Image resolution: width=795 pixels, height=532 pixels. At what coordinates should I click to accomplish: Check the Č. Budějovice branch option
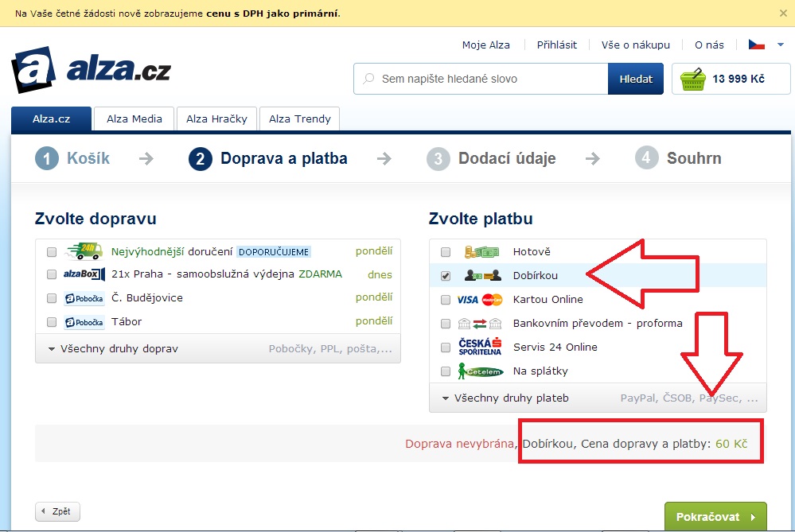pos(51,298)
